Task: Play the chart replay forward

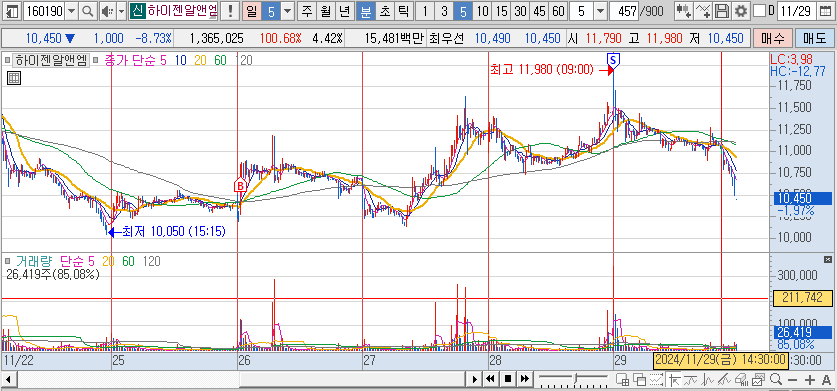Action: point(475,379)
